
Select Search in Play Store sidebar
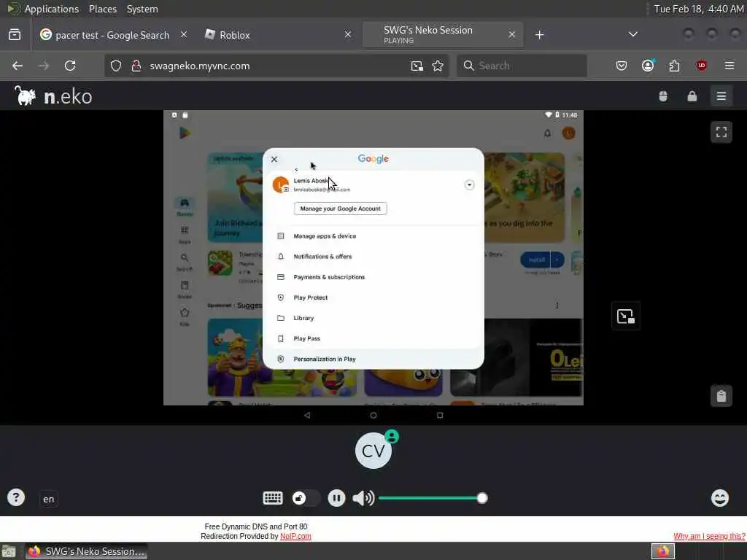pyautogui.click(x=185, y=262)
